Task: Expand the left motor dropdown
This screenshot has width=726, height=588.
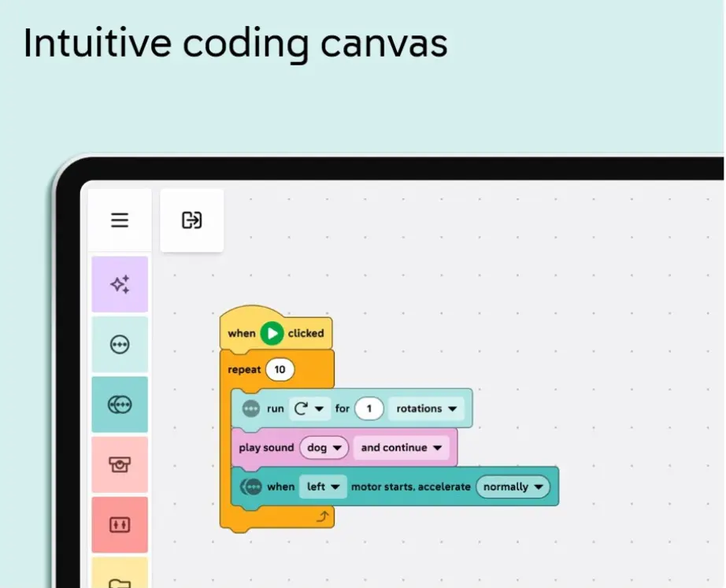Action: 323,486
